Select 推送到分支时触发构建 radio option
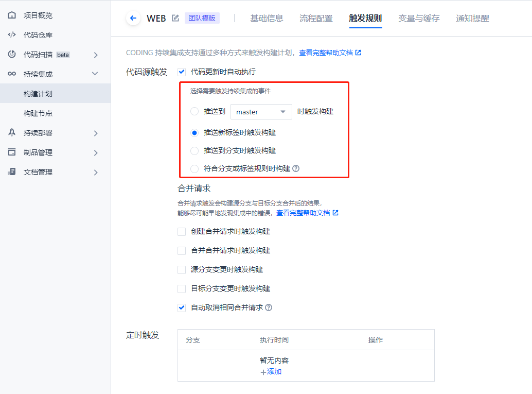This screenshot has width=532, height=394. [194, 151]
